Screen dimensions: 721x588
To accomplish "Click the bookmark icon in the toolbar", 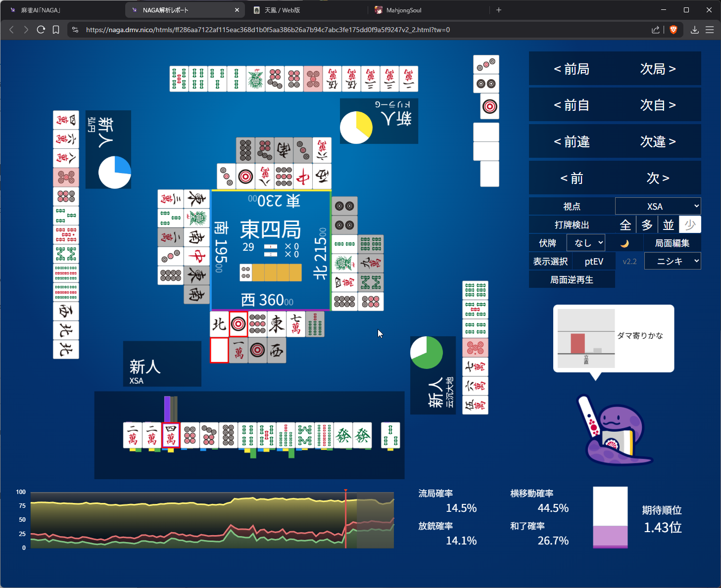I will coord(56,30).
